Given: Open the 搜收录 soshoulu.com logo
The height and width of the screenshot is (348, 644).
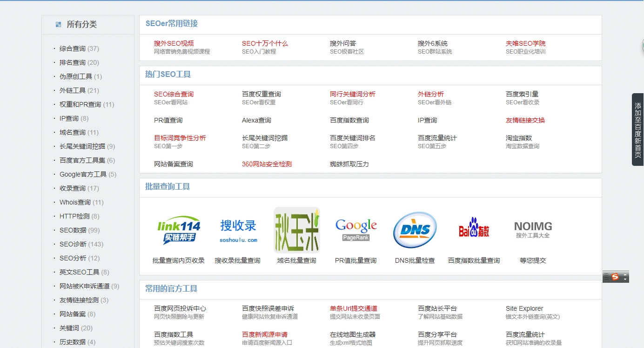Looking at the screenshot, I should click(238, 231).
